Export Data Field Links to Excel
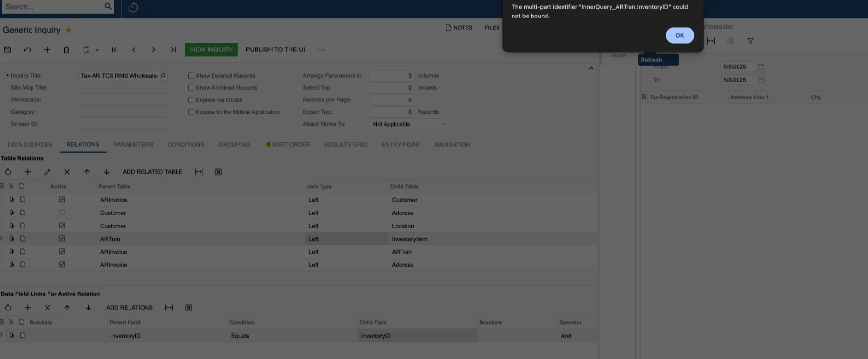Screen dimensions: 868x359 pyautogui.click(x=189, y=308)
